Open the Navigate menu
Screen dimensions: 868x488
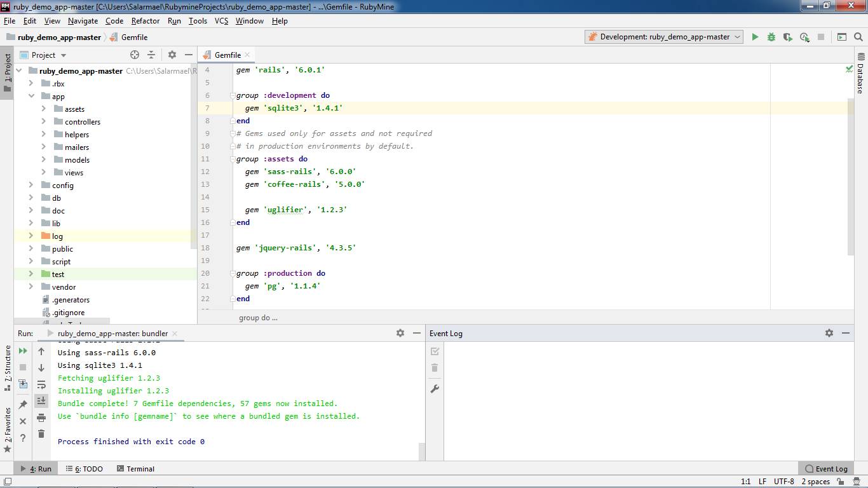83,21
